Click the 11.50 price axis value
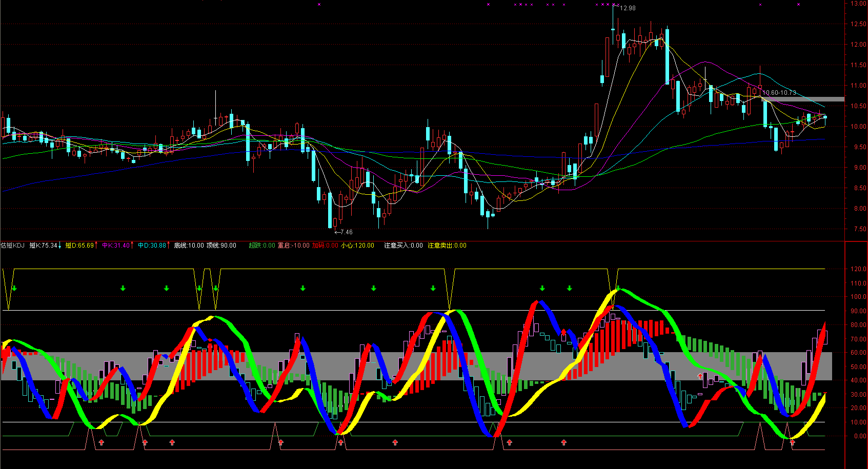Screen dimensions: 868x469 (858, 65)
